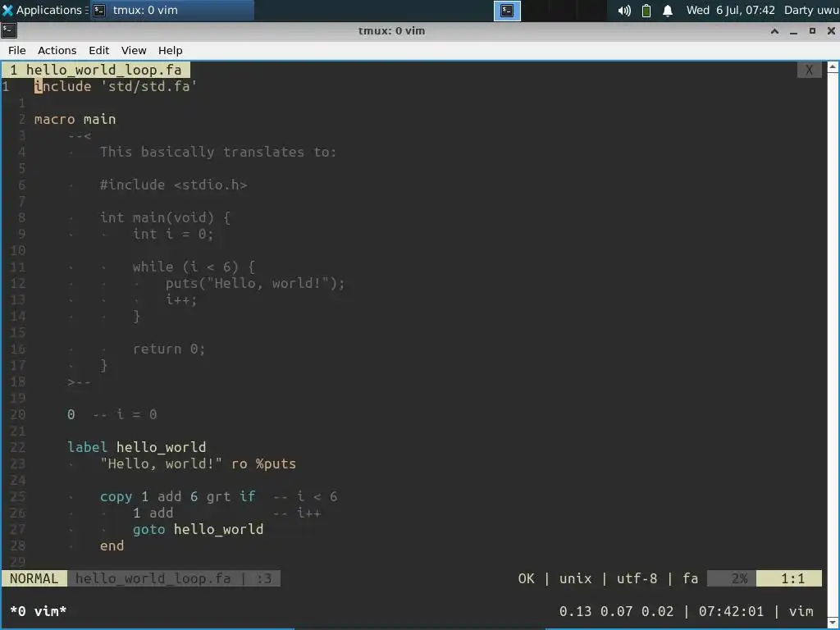Click the 'return 0;' line

pos(169,349)
